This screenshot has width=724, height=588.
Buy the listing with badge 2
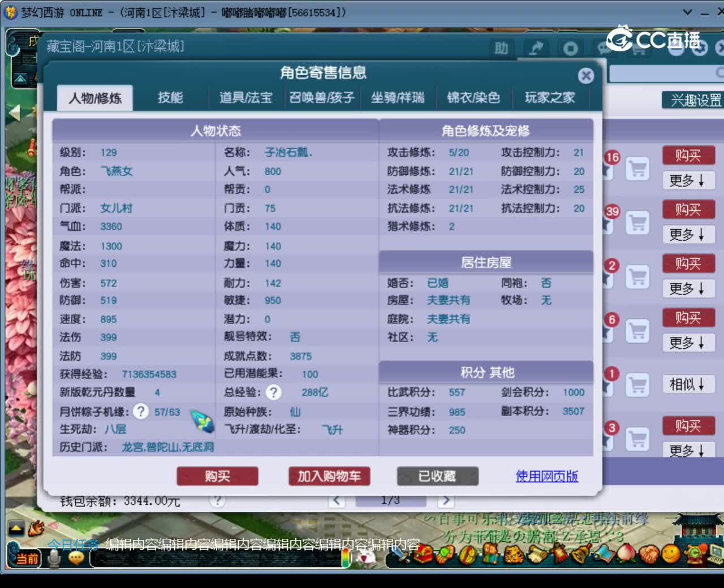688,264
